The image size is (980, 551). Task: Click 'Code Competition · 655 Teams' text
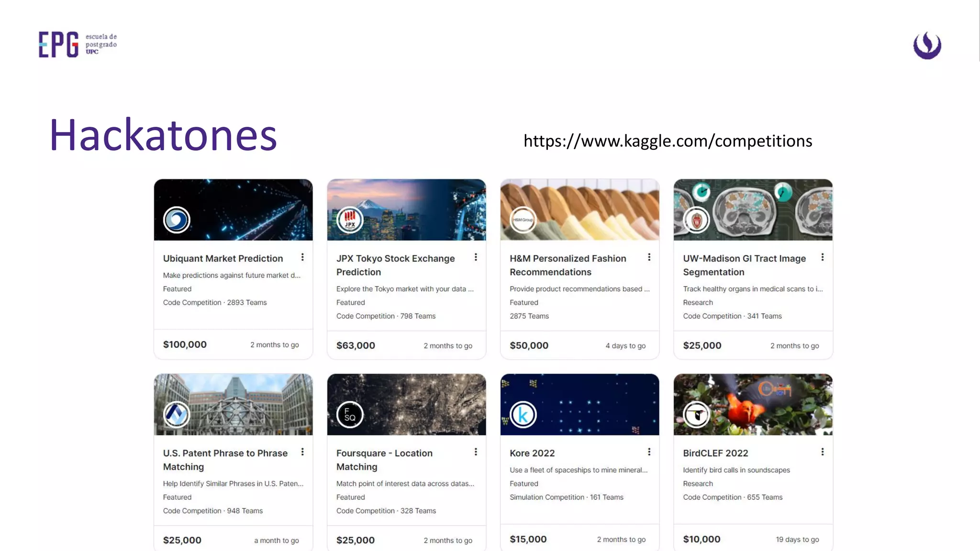pos(733,497)
